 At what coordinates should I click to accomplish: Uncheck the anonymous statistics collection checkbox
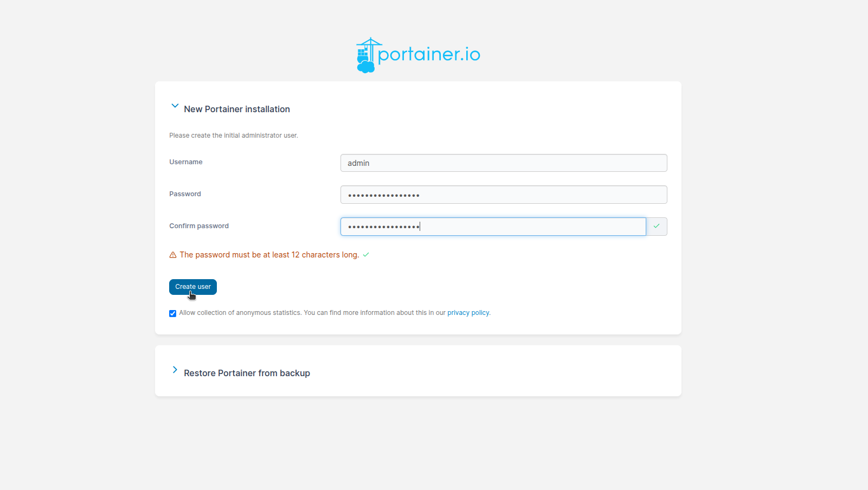pyautogui.click(x=172, y=313)
